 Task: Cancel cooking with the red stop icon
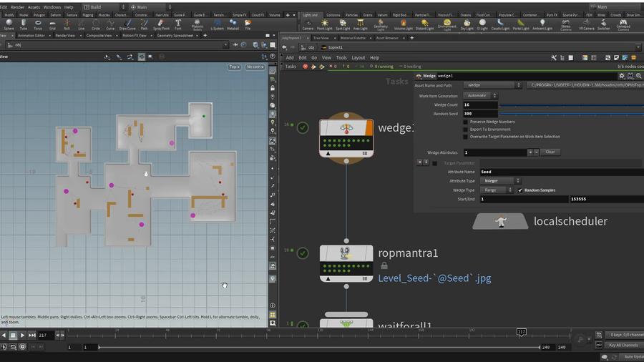[x=305, y=67]
